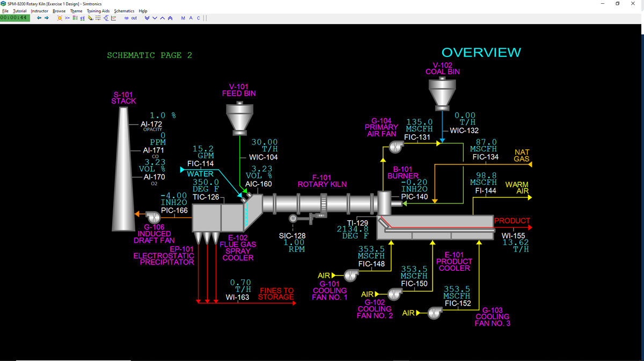Screen dimensions: 644x361
Task: Open the Instructor menu
Action: 40,11
